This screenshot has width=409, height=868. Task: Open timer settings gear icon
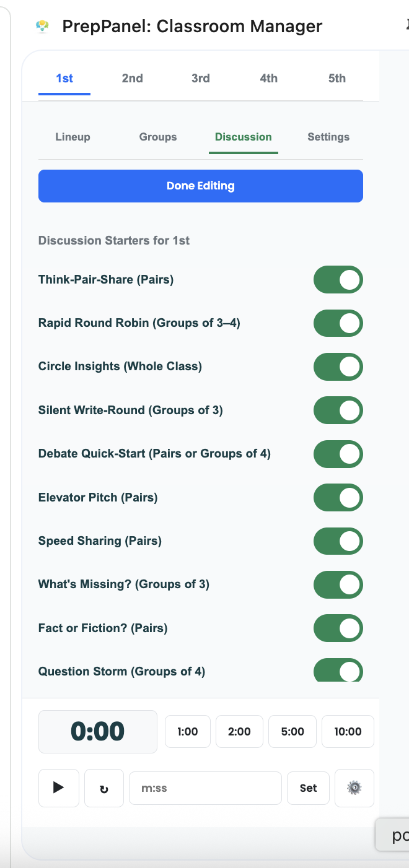click(x=354, y=788)
